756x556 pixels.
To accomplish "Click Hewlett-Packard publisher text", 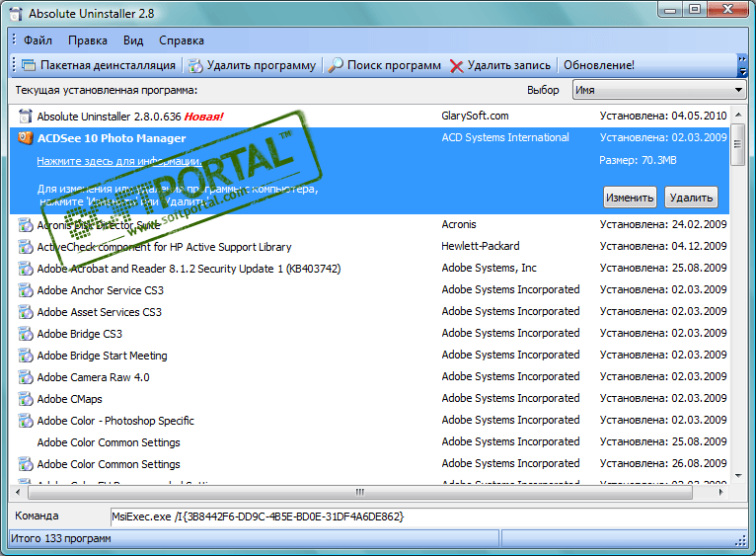I will (x=481, y=246).
